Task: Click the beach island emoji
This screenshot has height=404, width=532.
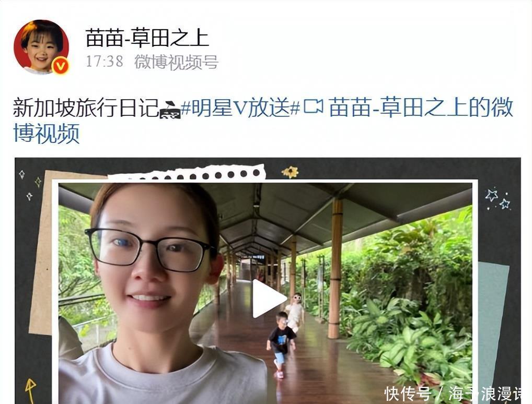Action: 170,110
